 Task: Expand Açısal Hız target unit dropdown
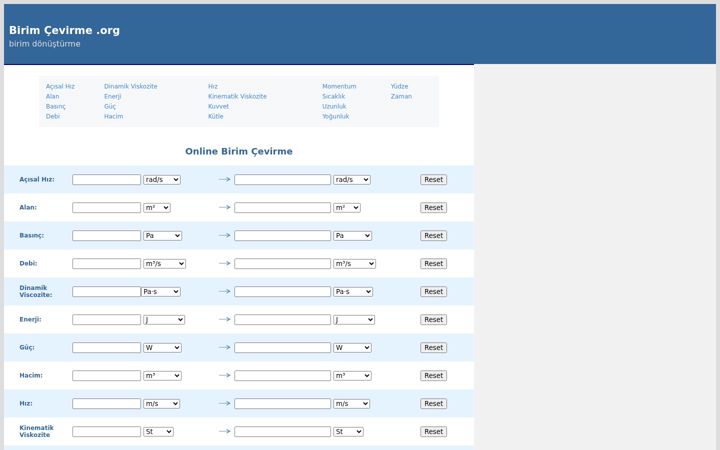[352, 180]
